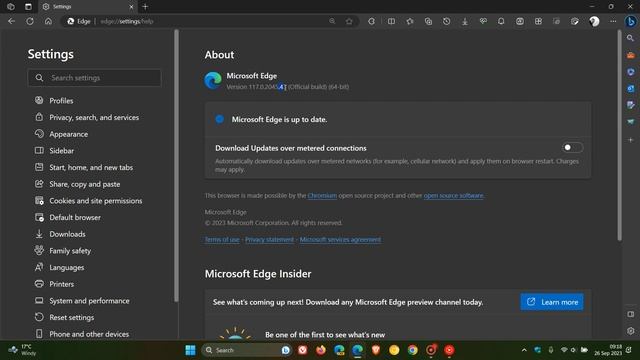
Task: Click the weather widget on taskbar
Action: click(23, 350)
